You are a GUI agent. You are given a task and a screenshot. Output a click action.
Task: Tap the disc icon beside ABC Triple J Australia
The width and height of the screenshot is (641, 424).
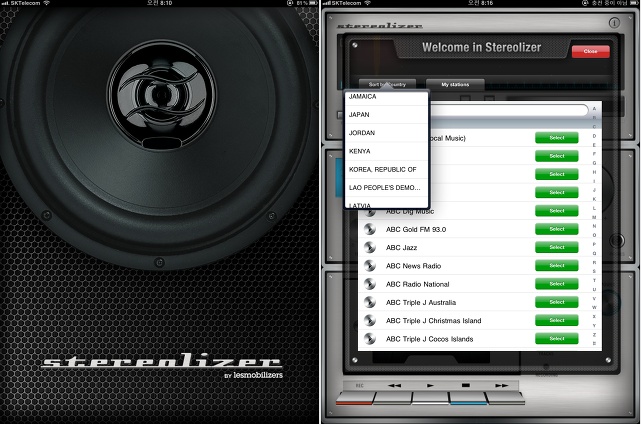point(370,302)
